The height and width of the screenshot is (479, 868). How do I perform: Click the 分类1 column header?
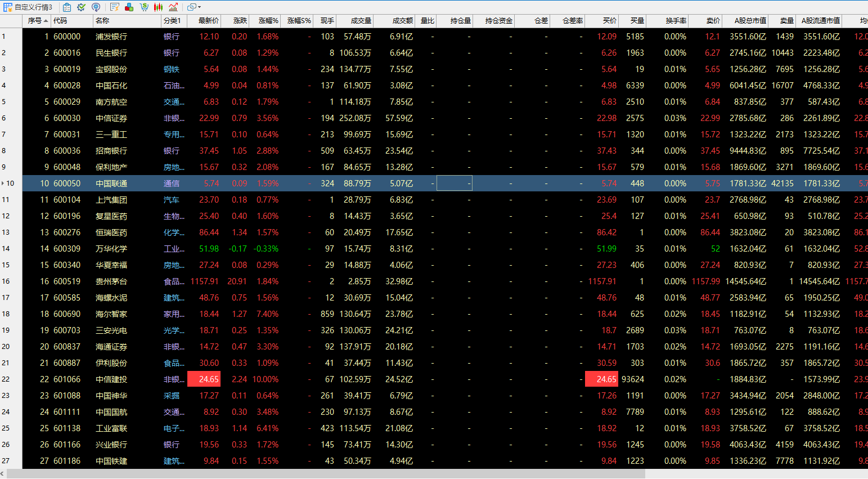pos(174,21)
